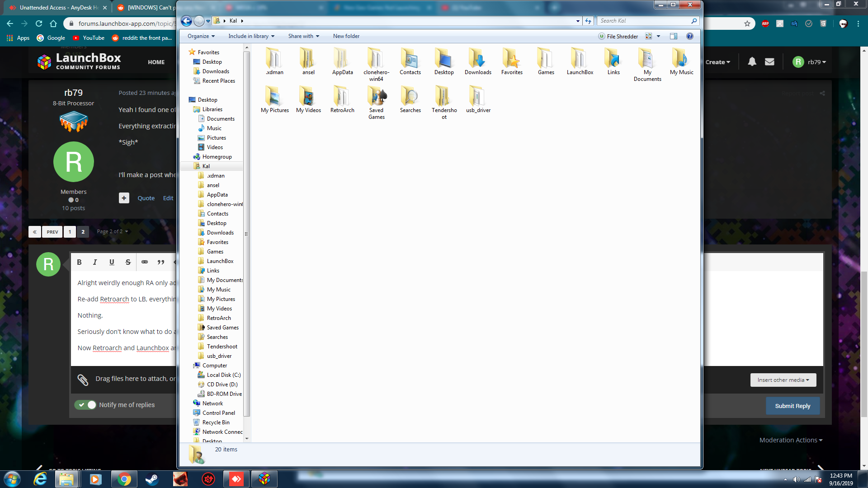868x488 pixels.
Task: Click the File Shredder toolbar button
Action: pyautogui.click(x=618, y=36)
